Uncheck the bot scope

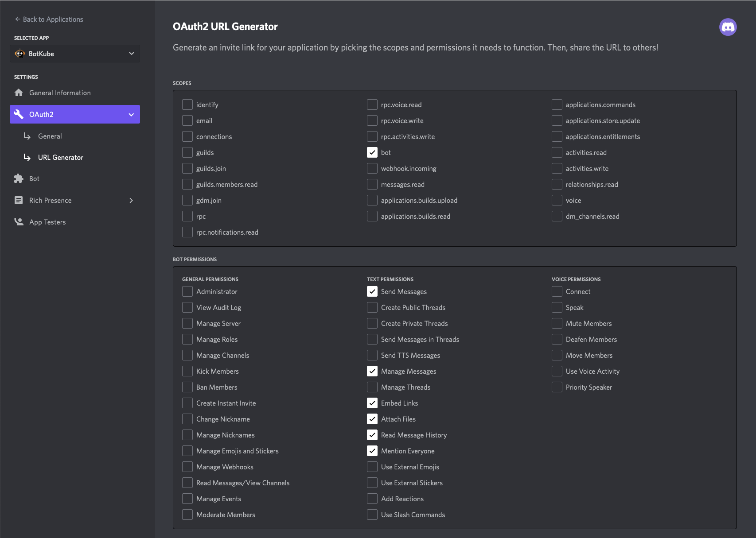tap(372, 152)
